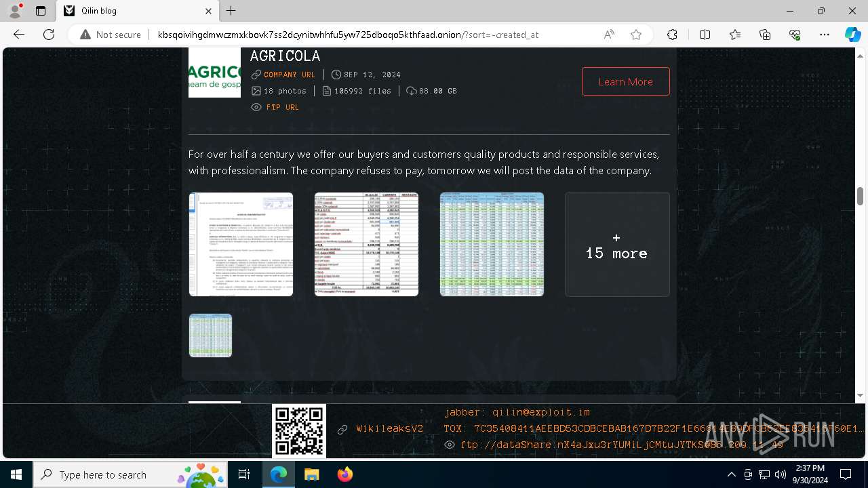868x488 pixels.
Task: Click the Learn More button
Action: 625,81
